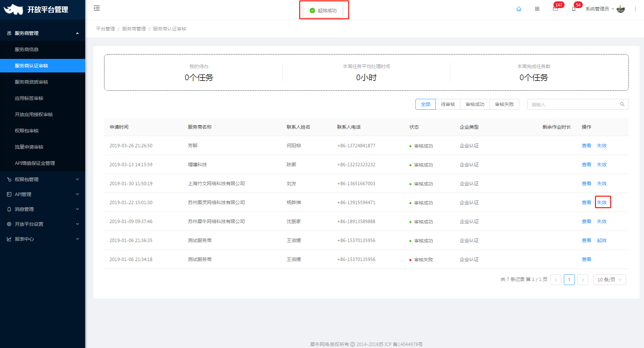Collapse the 服务商管理 menu group

click(x=77, y=33)
